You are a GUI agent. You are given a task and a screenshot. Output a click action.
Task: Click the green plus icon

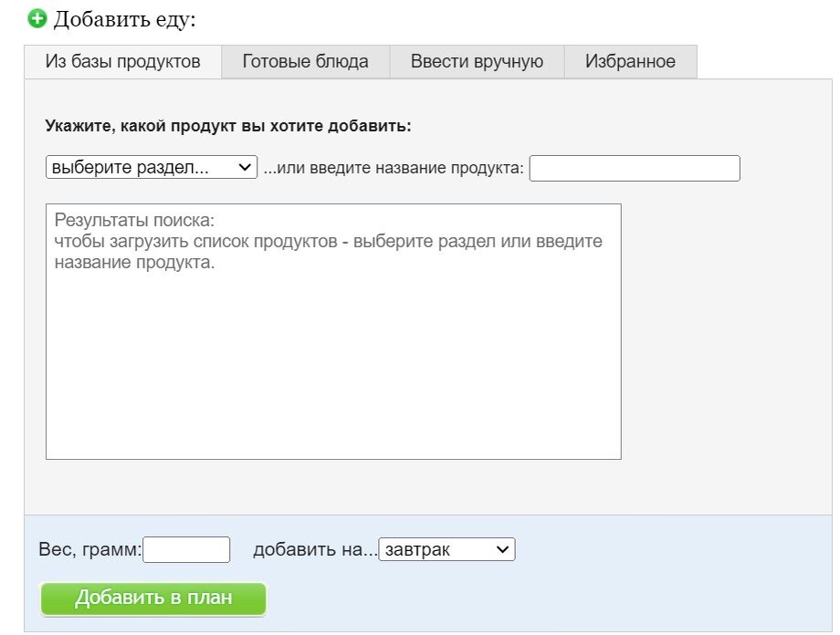click(x=37, y=18)
